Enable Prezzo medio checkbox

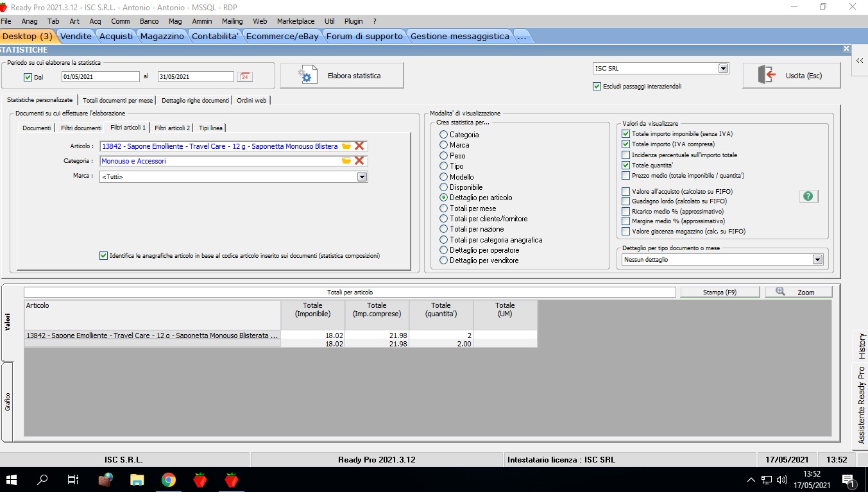click(x=625, y=175)
